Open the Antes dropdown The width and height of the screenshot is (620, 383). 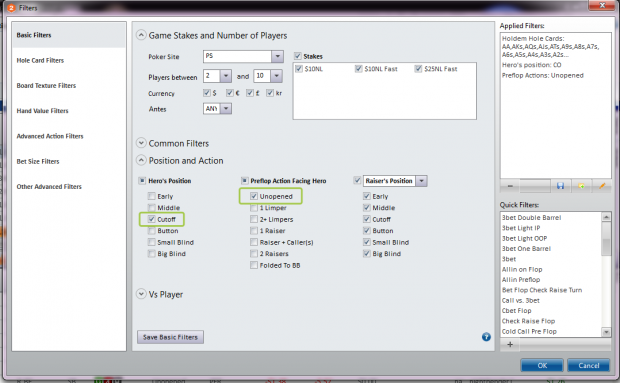226,108
